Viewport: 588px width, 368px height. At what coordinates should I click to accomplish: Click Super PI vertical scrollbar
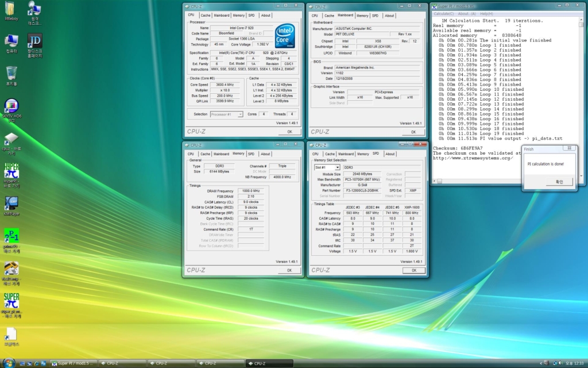click(581, 98)
